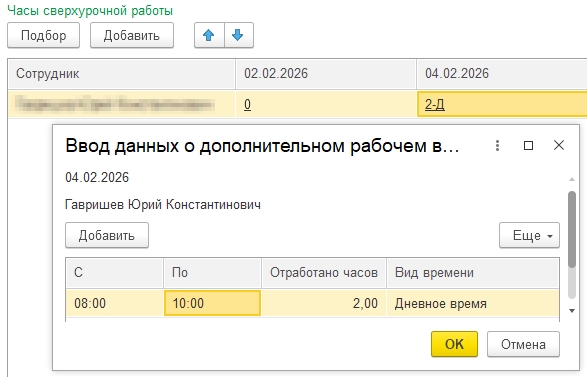Maximize the data entry dialog
Screen dimensions: 587x377
tap(528, 145)
